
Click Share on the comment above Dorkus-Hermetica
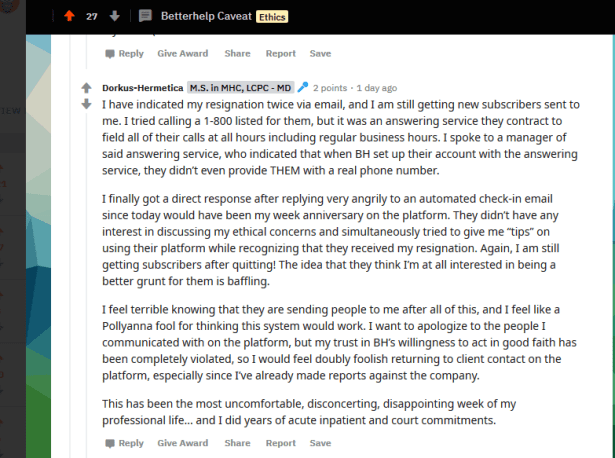(237, 53)
